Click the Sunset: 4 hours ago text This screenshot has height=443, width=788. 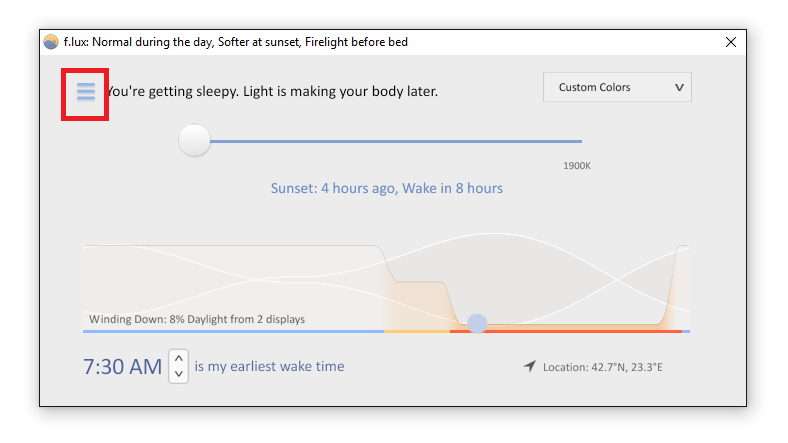coord(332,188)
